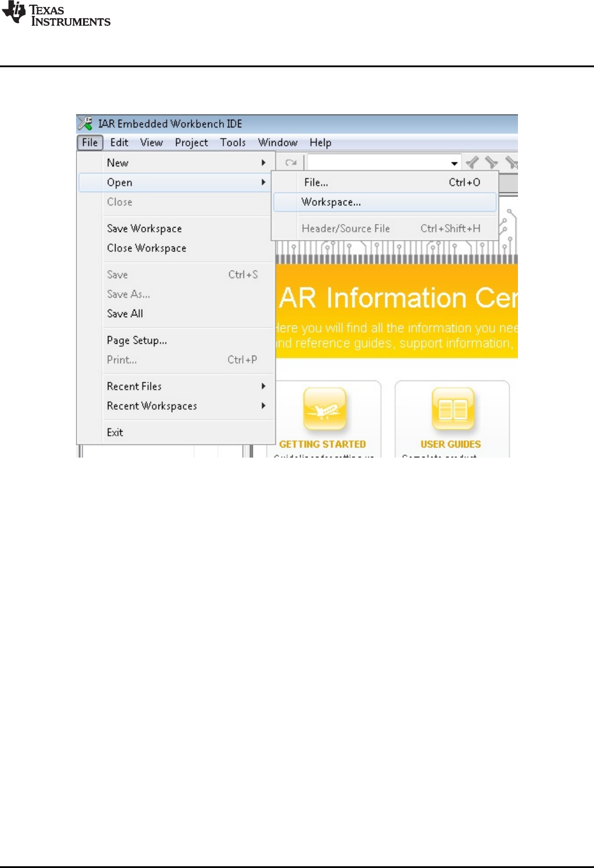
Task: Expand Recent Workspaces submenu
Action: click(176, 406)
